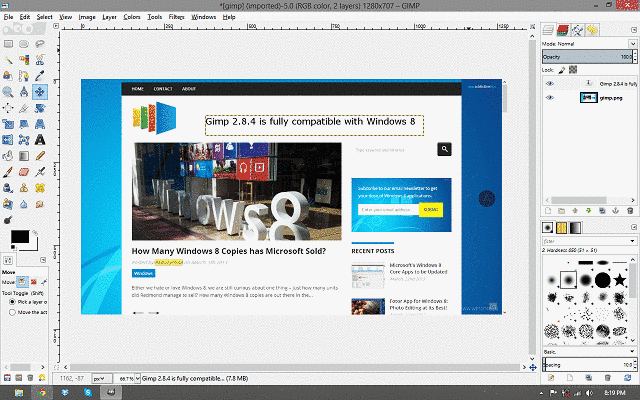Select the Shear tool
Viewport: 640px width, 400px height.
(x=24, y=124)
